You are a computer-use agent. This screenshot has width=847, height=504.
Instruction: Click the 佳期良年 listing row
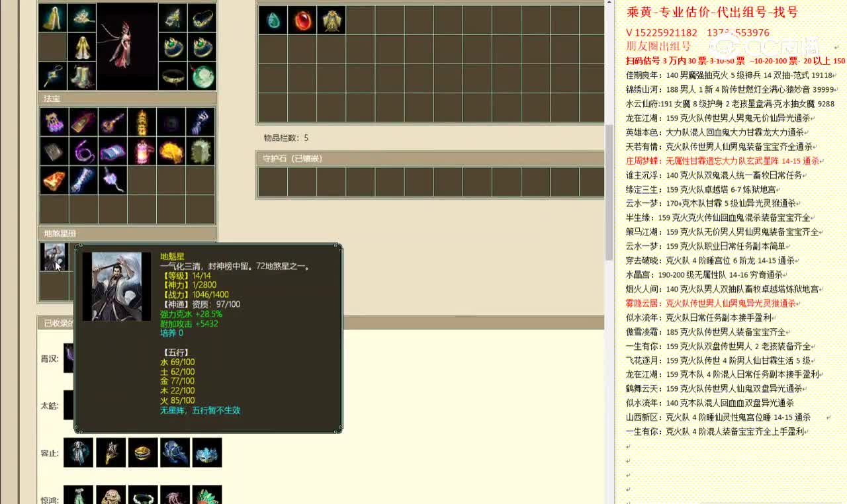[x=731, y=75]
